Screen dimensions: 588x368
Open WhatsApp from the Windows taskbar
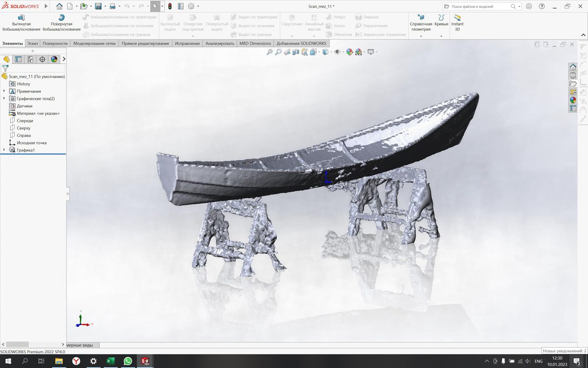point(127,361)
